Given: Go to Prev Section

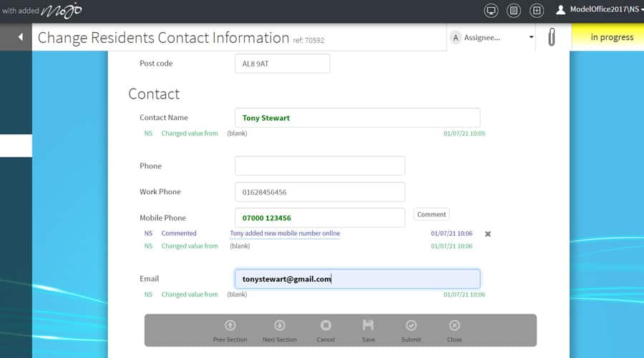Looking at the screenshot, I should [x=230, y=330].
